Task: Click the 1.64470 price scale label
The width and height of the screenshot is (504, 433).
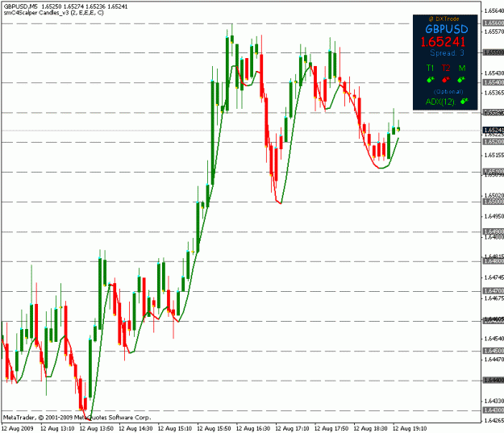Action: click(x=494, y=359)
